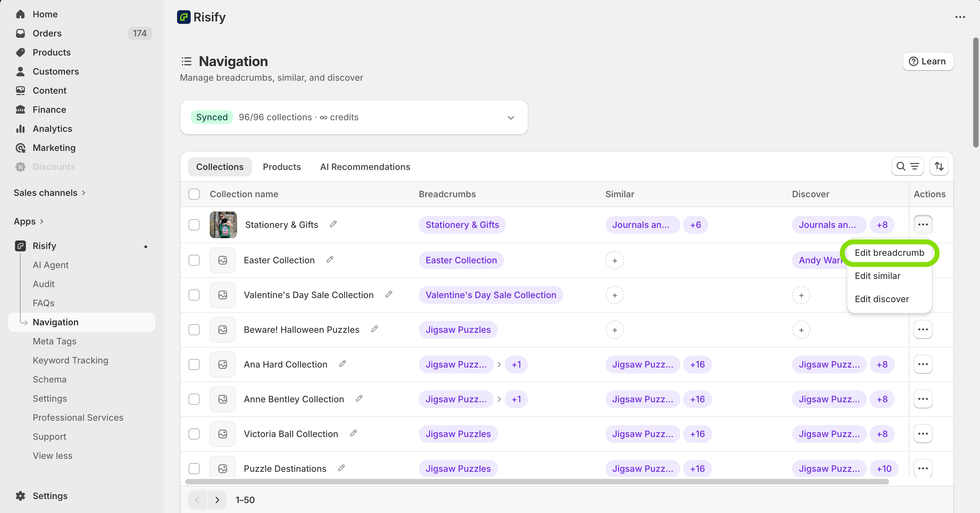This screenshot has height=513, width=980.
Task: Open the three-dot menu for Ana Hard Collection
Action: tap(923, 364)
